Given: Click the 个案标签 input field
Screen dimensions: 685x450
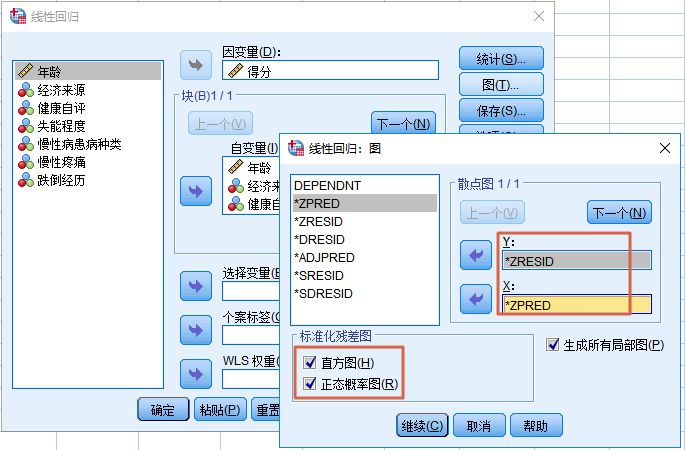Looking at the screenshot, I should click(250, 336).
